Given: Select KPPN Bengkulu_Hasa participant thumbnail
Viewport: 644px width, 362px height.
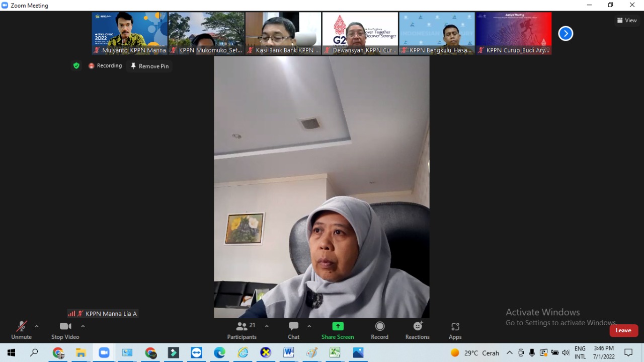Looking at the screenshot, I should click(x=437, y=33).
